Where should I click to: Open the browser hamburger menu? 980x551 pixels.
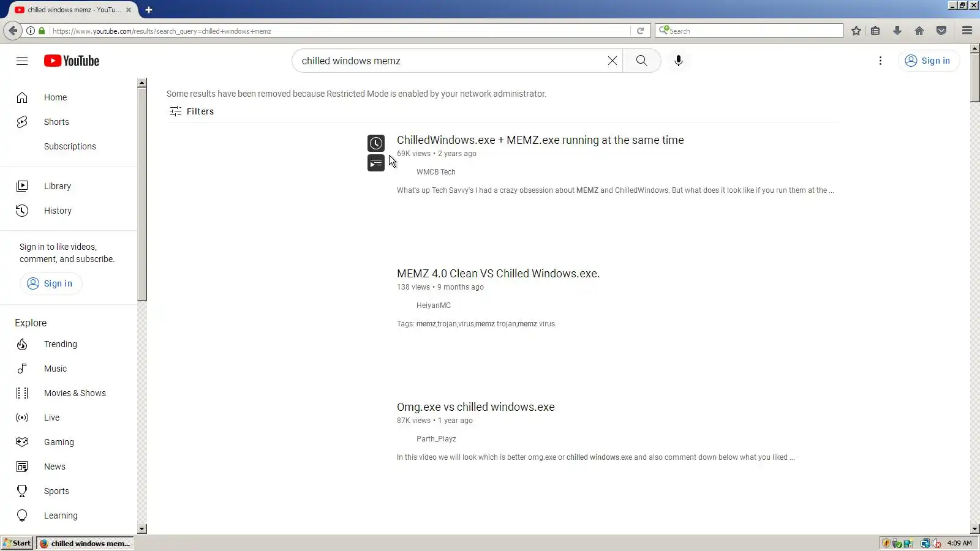967,31
